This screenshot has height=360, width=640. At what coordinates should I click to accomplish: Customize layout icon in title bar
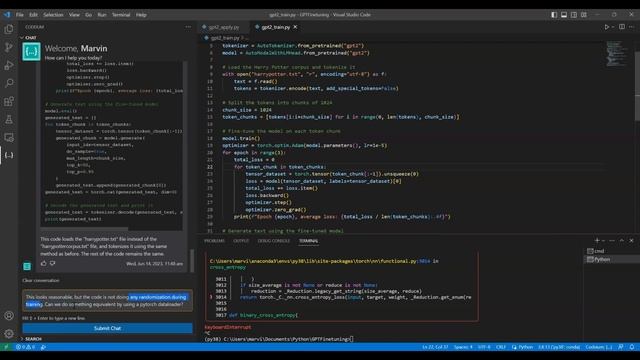[584, 15]
